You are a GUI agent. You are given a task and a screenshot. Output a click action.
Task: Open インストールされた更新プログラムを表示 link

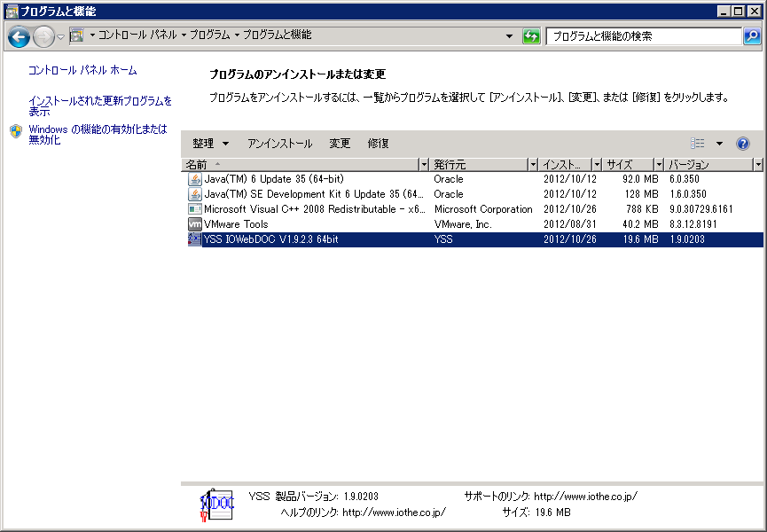point(100,106)
